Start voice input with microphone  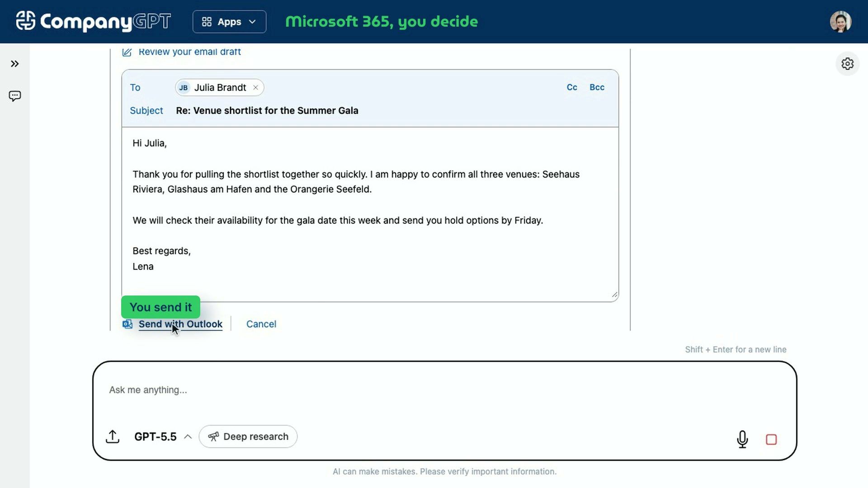tap(742, 439)
